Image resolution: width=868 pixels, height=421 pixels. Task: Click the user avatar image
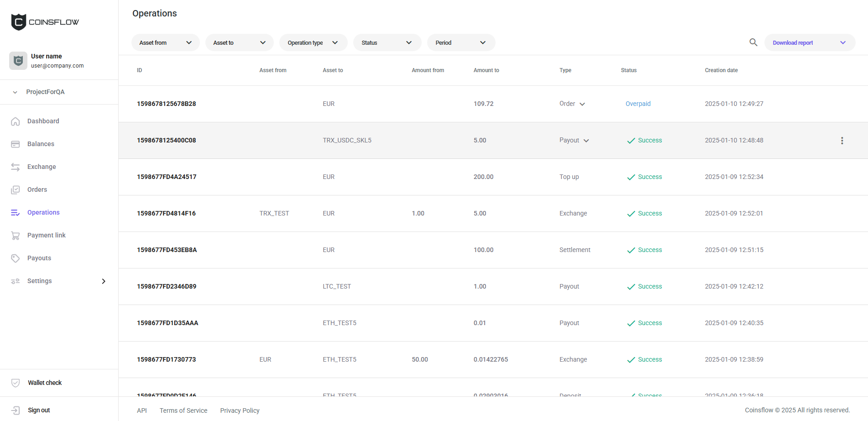tap(18, 61)
